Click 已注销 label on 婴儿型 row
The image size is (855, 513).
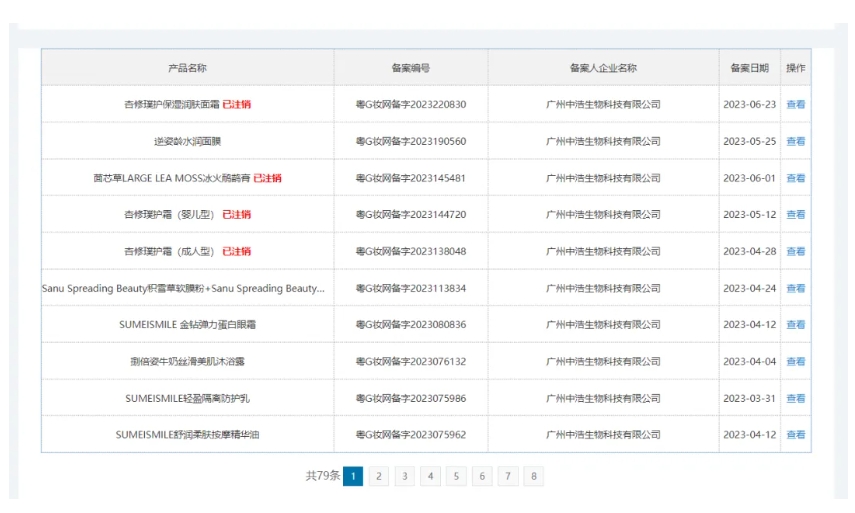pos(237,214)
